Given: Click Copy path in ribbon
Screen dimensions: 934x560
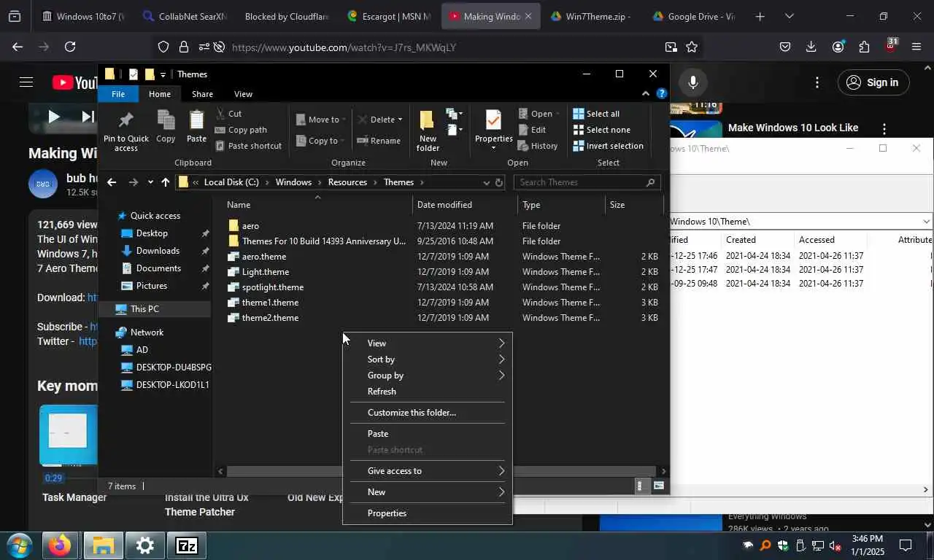Looking at the screenshot, I should tap(241, 130).
